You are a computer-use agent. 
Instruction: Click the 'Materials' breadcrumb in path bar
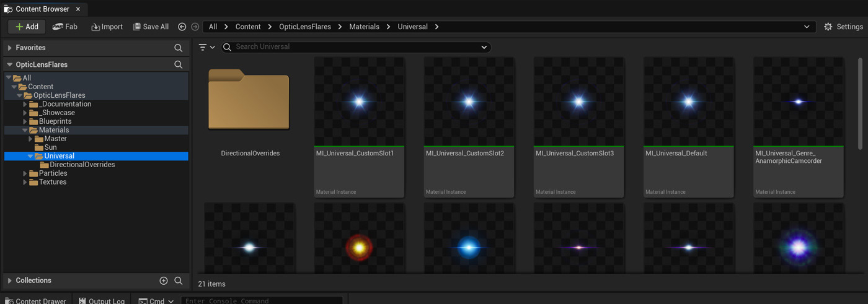click(x=364, y=27)
